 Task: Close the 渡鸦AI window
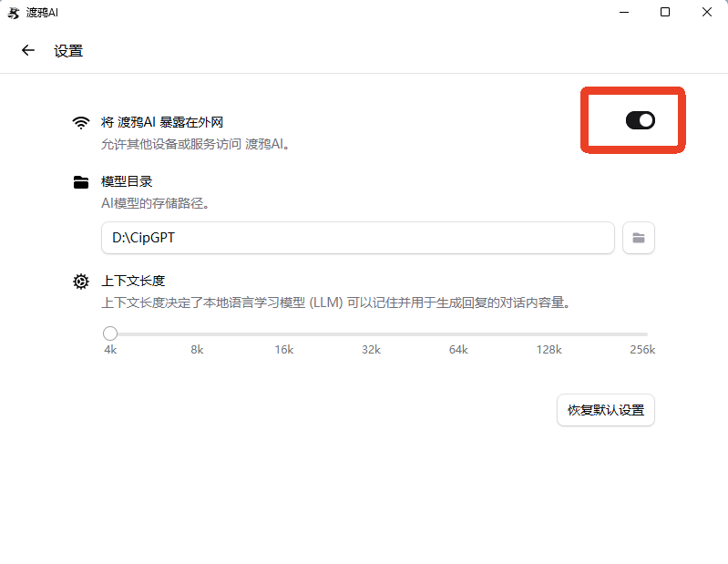707,12
